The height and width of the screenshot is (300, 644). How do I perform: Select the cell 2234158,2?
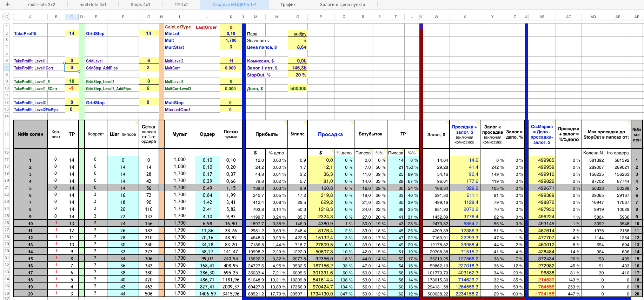point(465,294)
